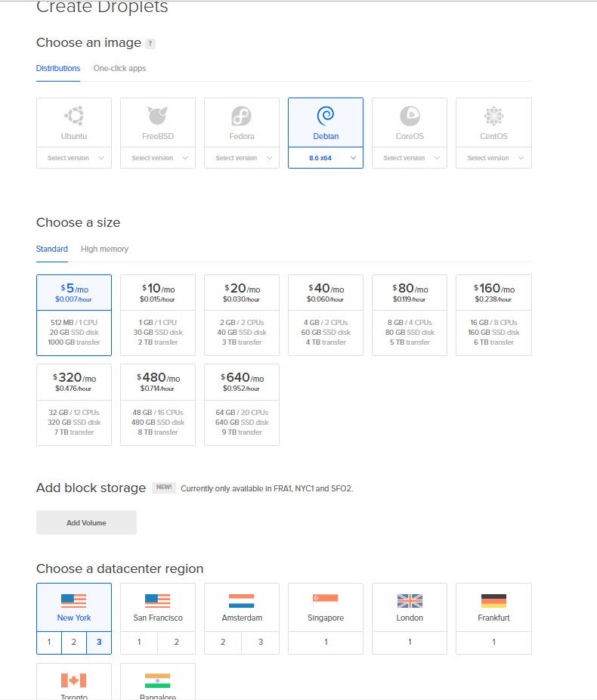
Task: Choose the $10/mo plan
Action: (158, 315)
